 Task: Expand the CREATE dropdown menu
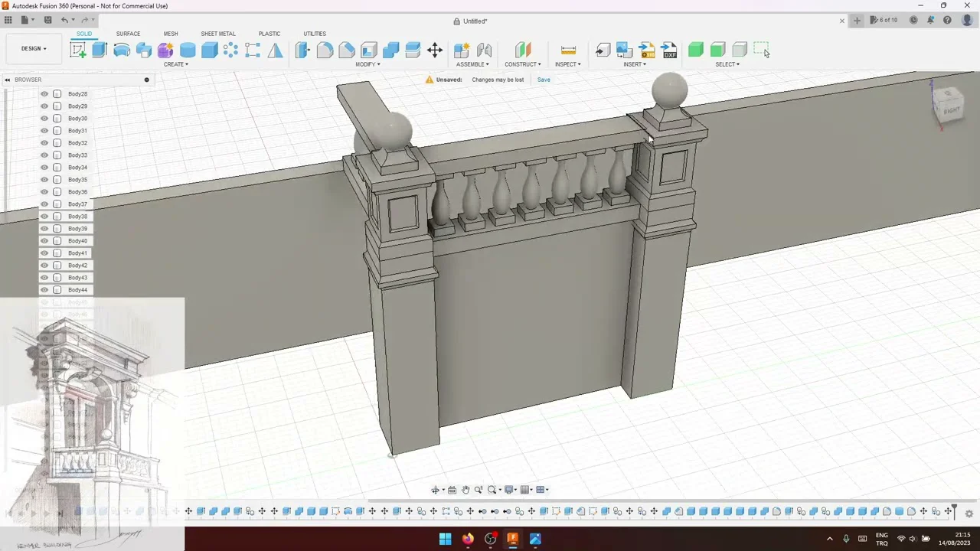(176, 64)
